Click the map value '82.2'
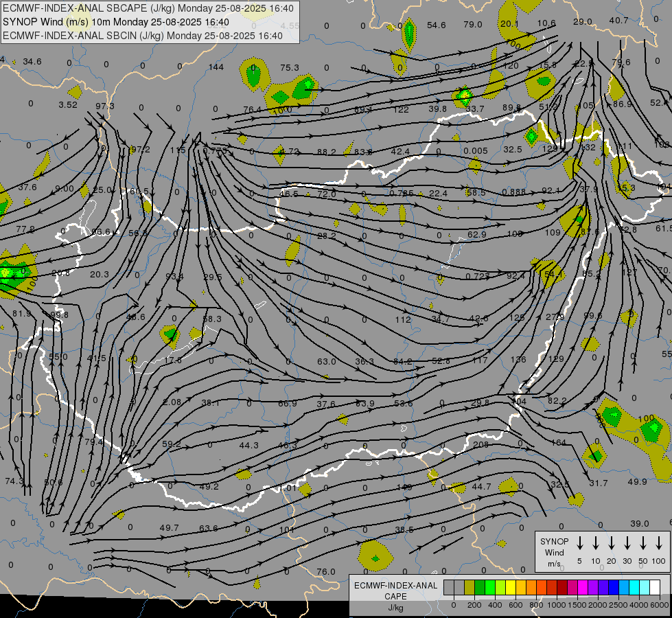This screenshot has height=618, width=672. (557, 400)
